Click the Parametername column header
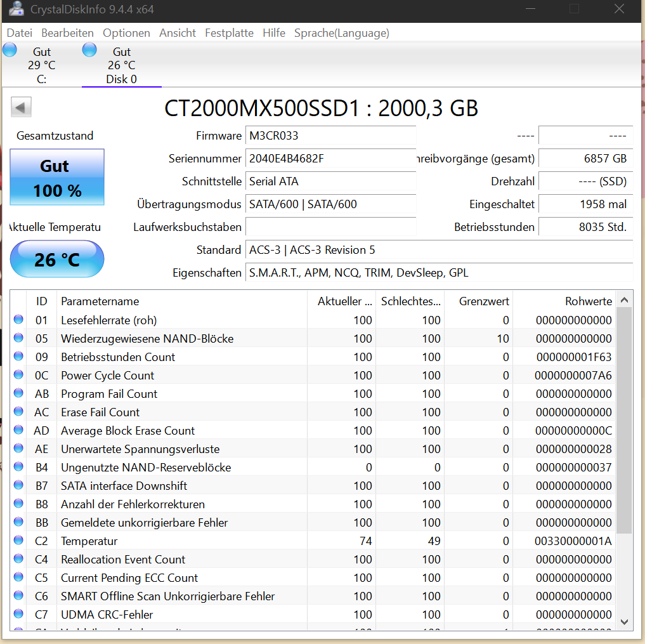The width and height of the screenshot is (645, 644). (x=182, y=301)
